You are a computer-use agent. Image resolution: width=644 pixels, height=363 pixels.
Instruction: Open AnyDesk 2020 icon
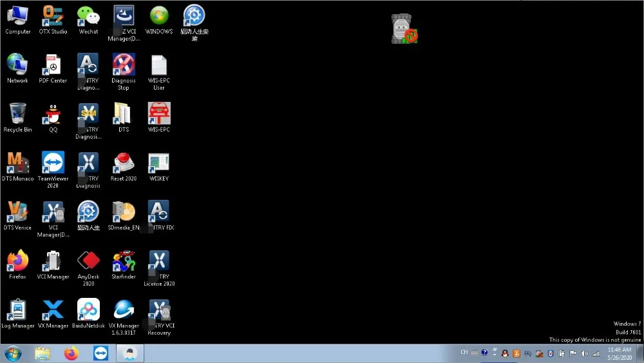88,261
